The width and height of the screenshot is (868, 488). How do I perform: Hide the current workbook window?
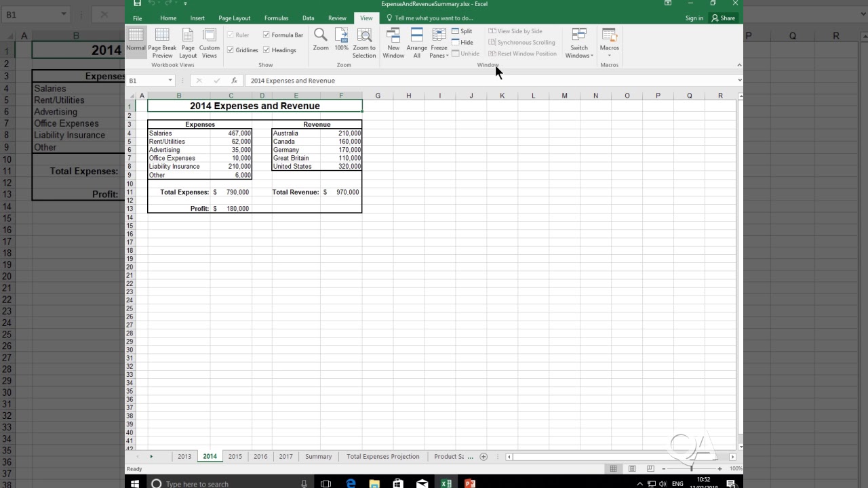(x=462, y=42)
